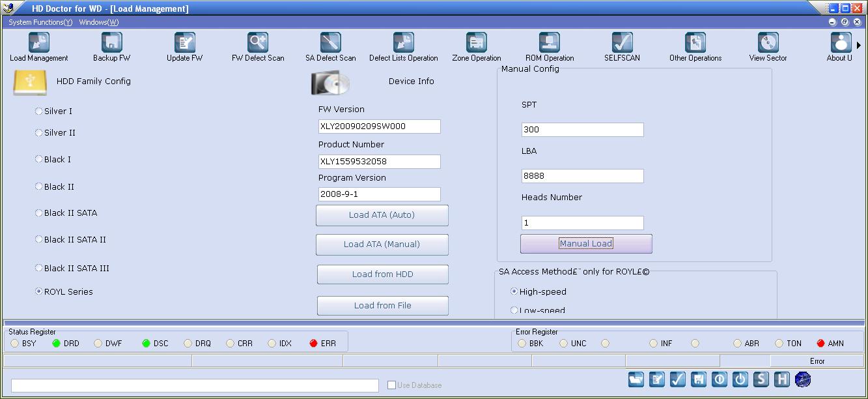Open the Update FW tool

point(185,43)
